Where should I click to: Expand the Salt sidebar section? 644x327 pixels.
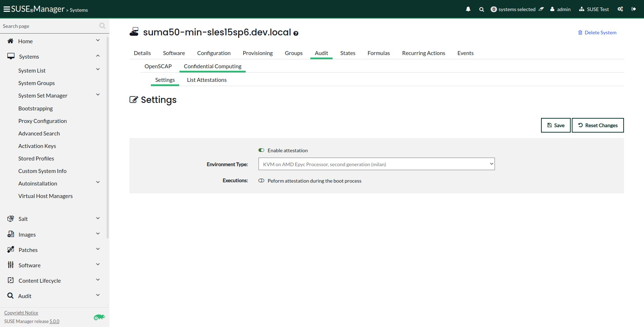point(54,219)
